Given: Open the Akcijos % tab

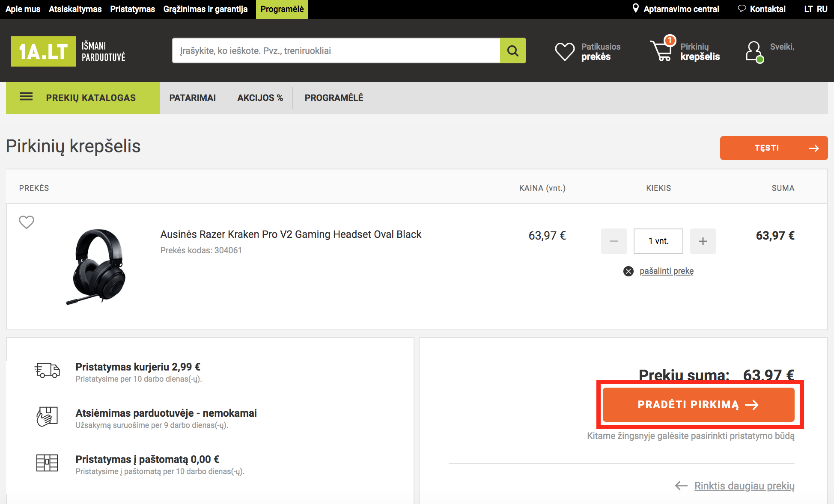Looking at the screenshot, I should pyautogui.click(x=260, y=98).
